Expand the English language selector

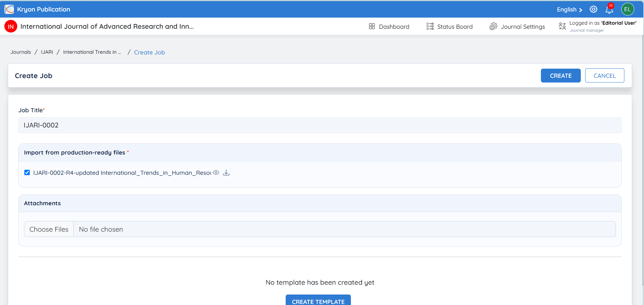pyautogui.click(x=570, y=9)
